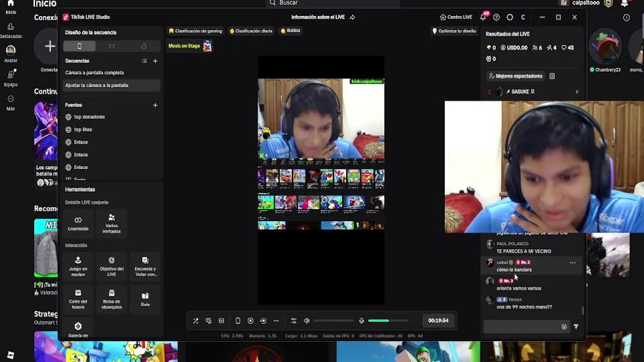Screen dimensions: 644x362
Task: Open the help question mark icon
Action: tap(497, 17)
